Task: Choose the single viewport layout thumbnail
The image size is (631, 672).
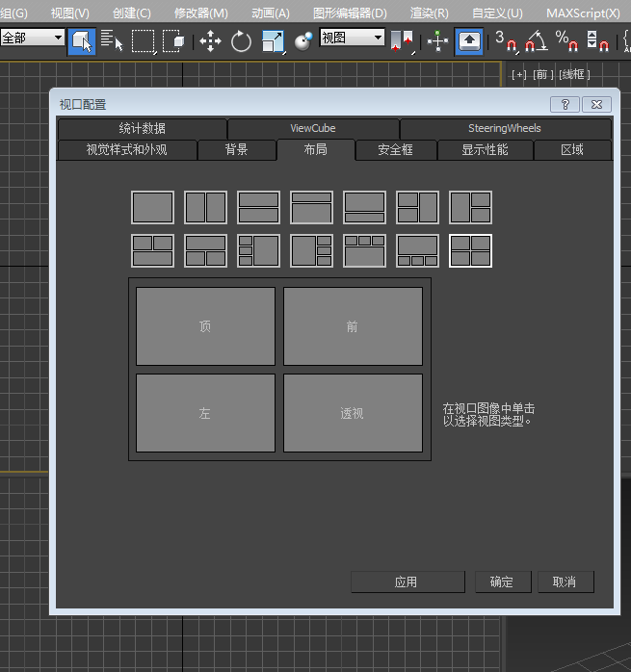Action: click(x=152, y=207)
